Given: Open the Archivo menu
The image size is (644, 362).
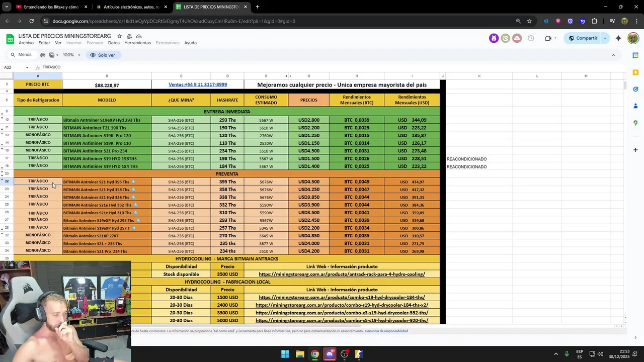Looking at the screenshot, I should pyautogui.click(x=26, y=43).
